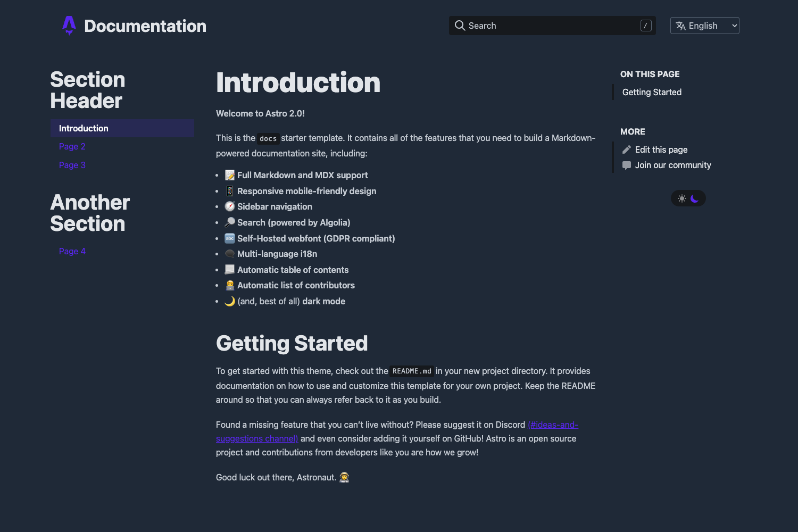Screen dimensions: 798x532
Task: Click the Join our community link
Action: click(674, 165)
